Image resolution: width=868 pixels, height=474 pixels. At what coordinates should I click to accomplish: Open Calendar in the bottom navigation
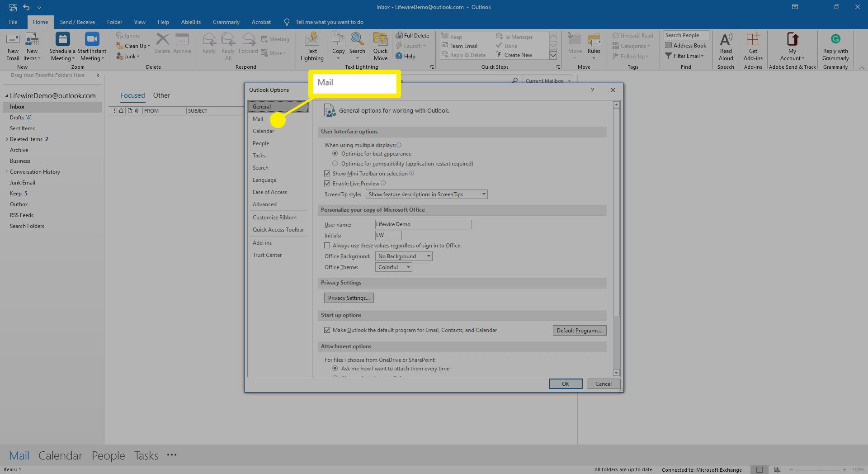[60, 455]
